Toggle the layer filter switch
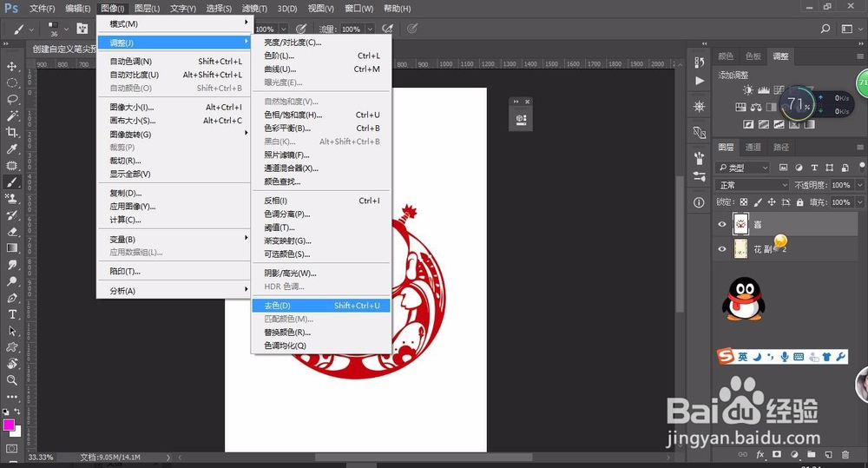The width and height of the screenshot is (868, 468). click(863, 166)
